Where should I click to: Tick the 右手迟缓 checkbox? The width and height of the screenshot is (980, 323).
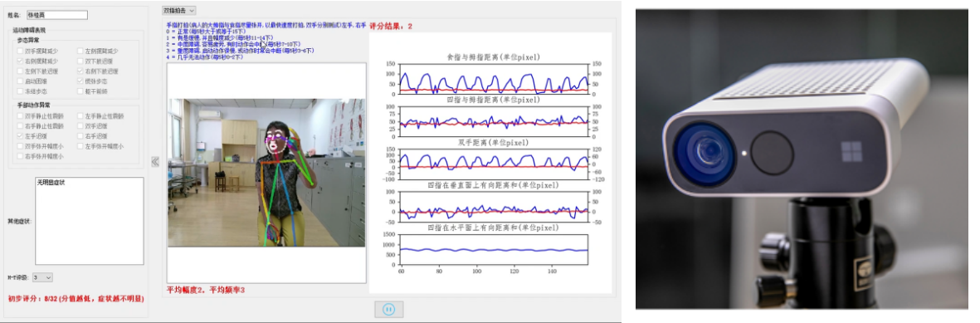click(x=80, y=136)
